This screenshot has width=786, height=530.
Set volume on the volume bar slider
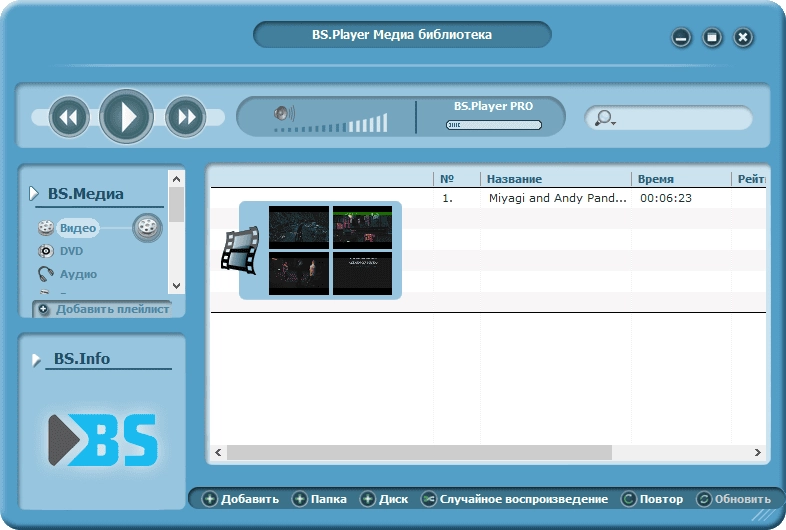(331, 123)
